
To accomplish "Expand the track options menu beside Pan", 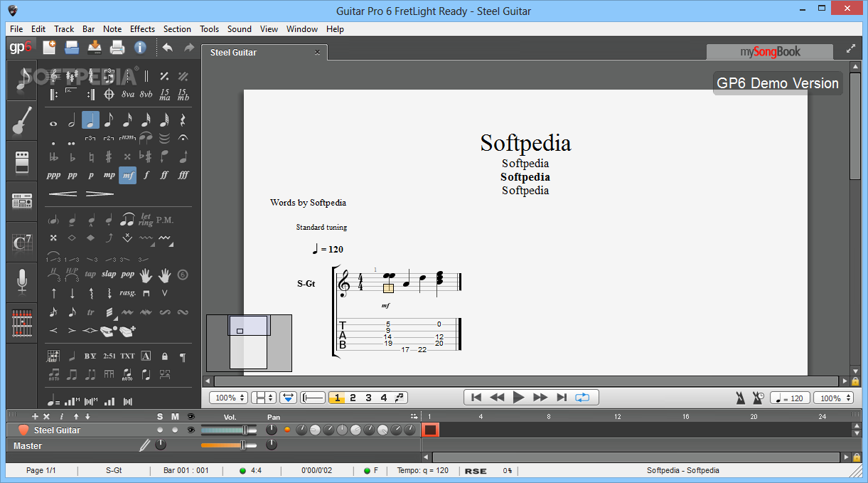I will pos(414,416).
